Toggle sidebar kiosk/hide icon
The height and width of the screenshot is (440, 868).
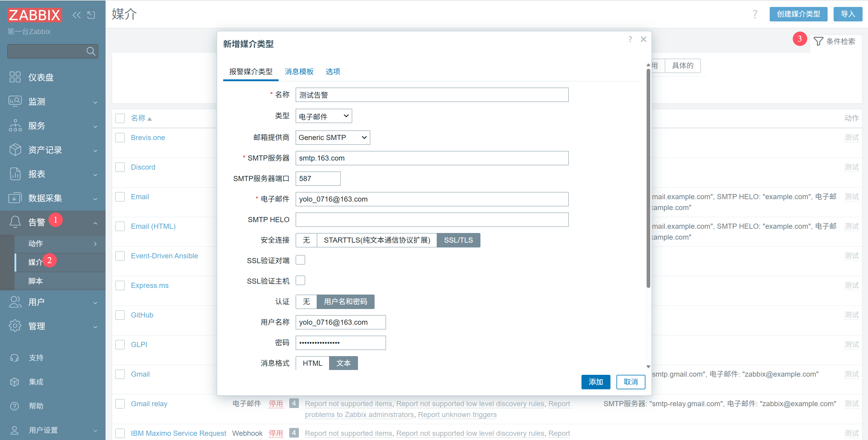pos(91,15)
